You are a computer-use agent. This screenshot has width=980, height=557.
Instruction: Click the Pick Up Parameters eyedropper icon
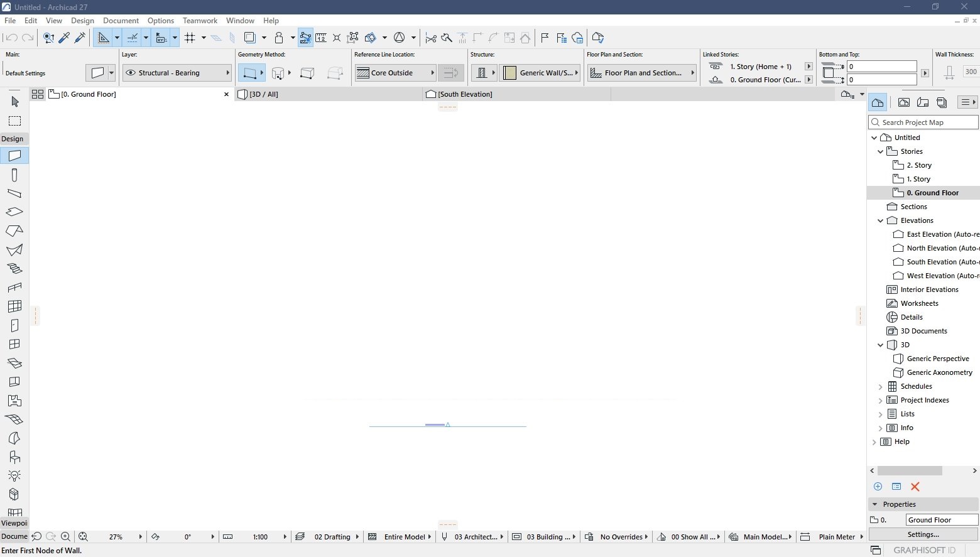(x=64, y=37)
